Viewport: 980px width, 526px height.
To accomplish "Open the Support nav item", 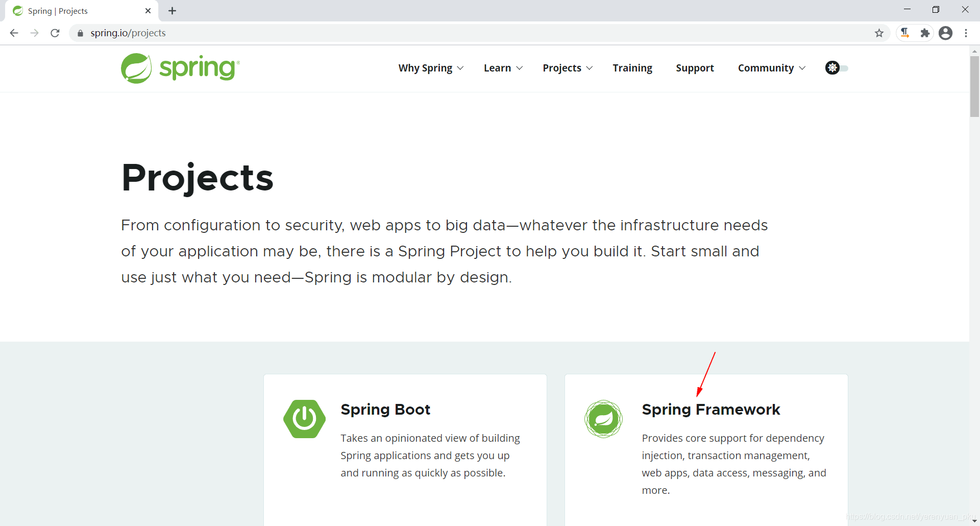I will click(x=695, y=68).
